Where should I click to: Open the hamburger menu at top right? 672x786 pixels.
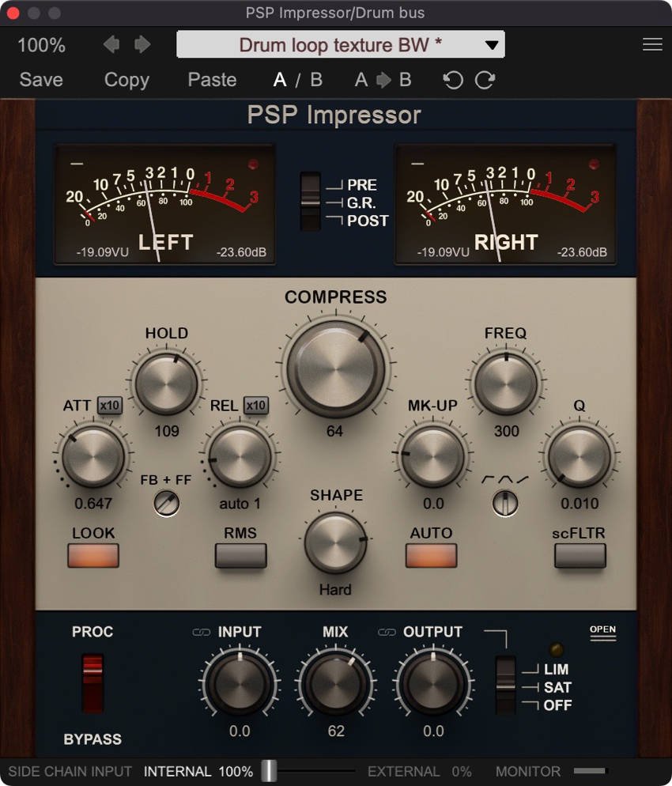click(652, 44)
